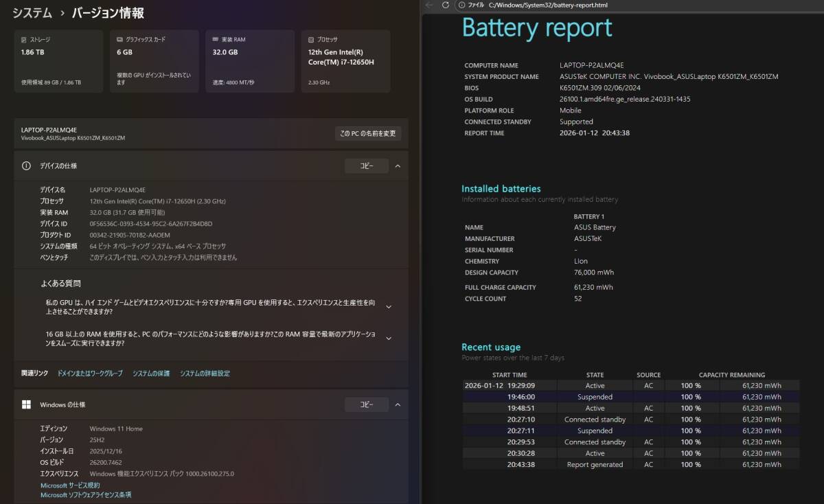Click the installed RAM card icon
Screen dimensions: 824x504
216,40
